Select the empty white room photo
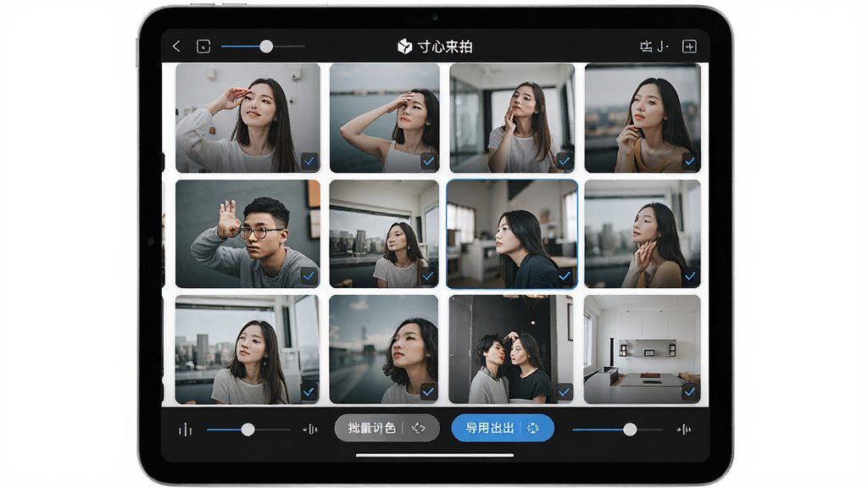Image resolution: width=868 pixels, height=488 pixels. (x=643, y=350)
